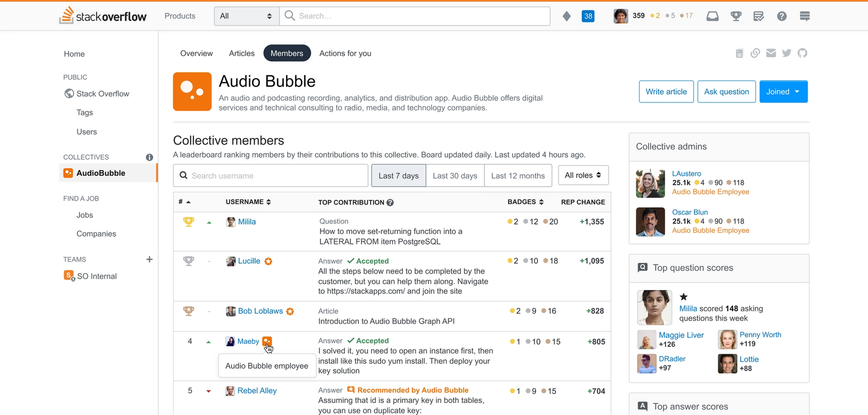Open the achievements trophy icon in top bar

coord(736,16)
